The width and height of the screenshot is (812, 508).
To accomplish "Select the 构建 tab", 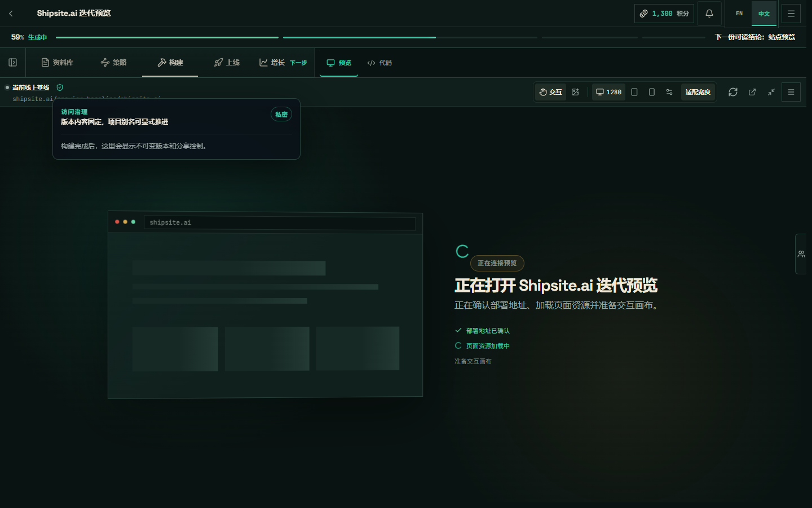I will 170,63.
